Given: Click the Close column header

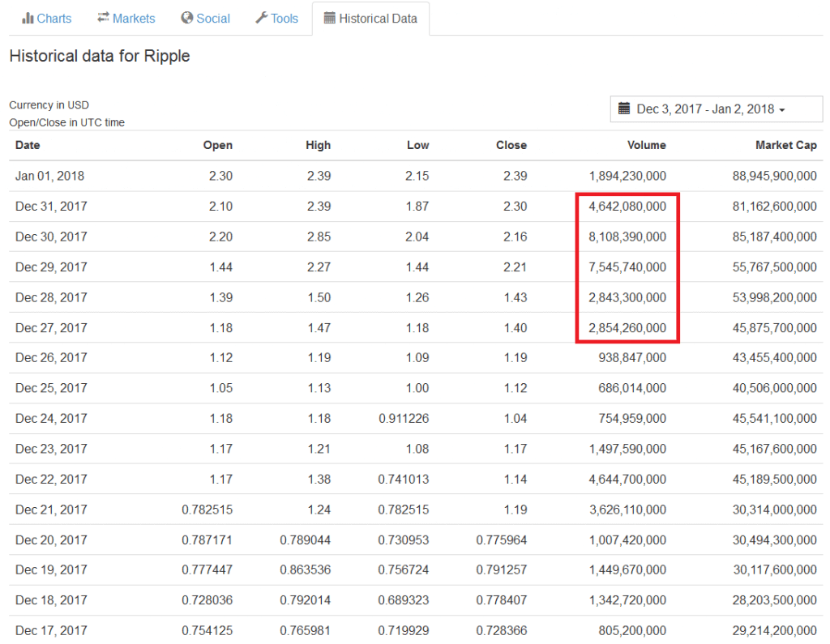Looking at the screenshot, I should tap(511, 145).
